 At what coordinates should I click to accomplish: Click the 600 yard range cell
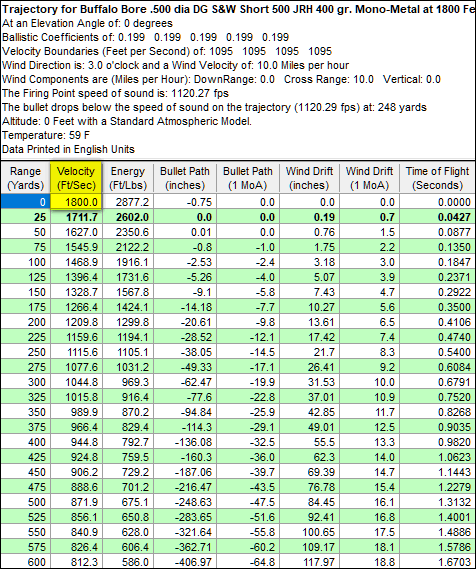click(25, 562)
